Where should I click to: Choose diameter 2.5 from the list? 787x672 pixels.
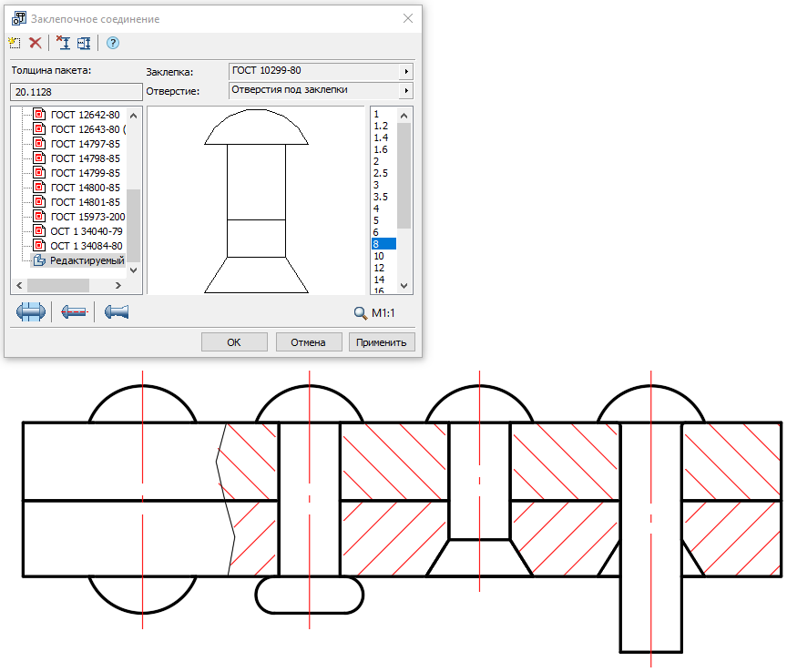pos(381,173)
